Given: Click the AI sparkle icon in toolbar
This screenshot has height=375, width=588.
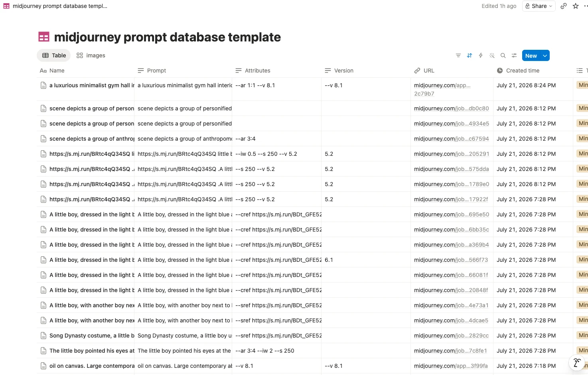Looking at the screenshot, I should pyautogui.click(x=492, y=55).
